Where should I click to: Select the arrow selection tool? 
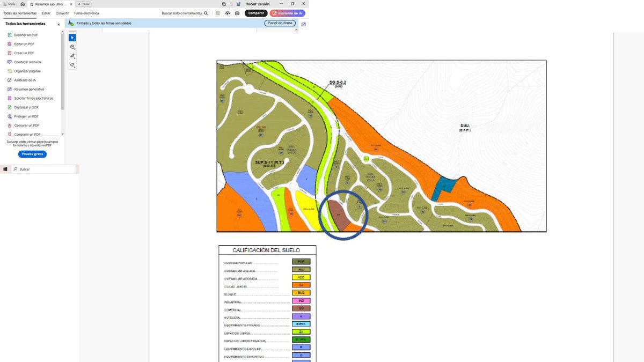coord(72,38)
